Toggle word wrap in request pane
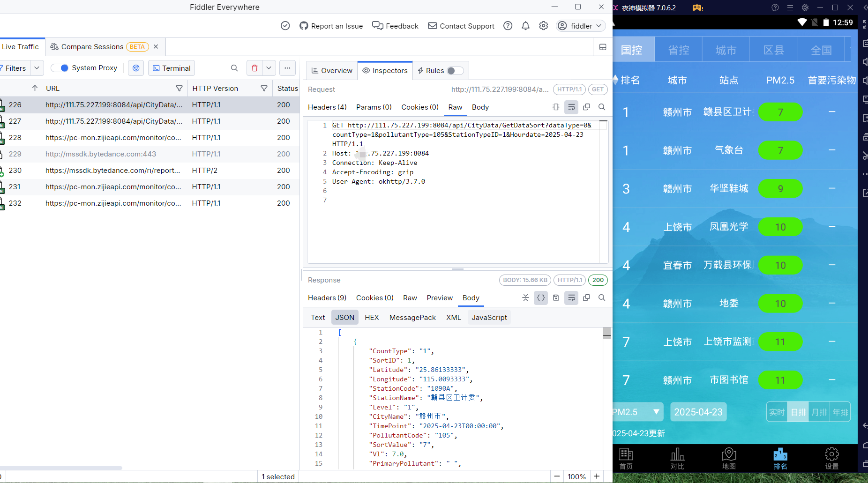The image size is (868, 483). [571, 107]
